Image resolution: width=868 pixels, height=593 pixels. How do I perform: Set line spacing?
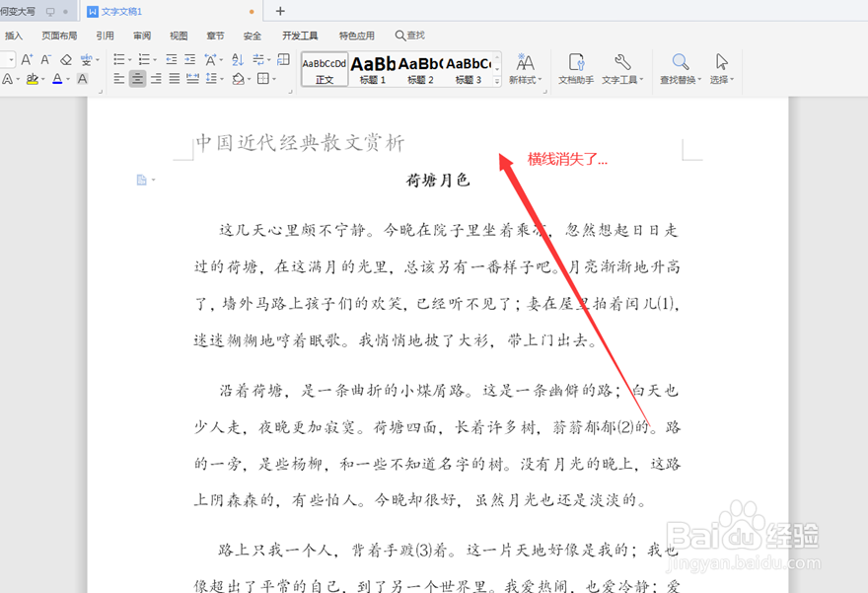[211, 79]
